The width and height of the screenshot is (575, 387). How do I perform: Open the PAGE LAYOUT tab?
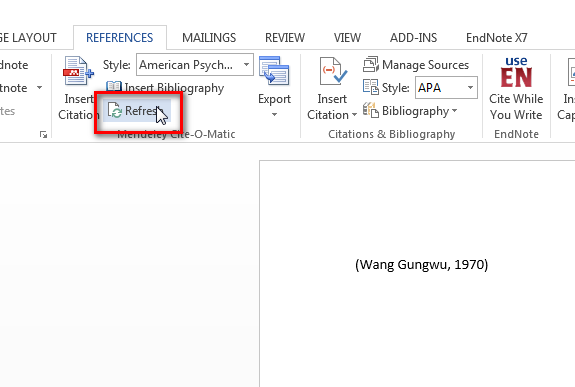point(28,38)
